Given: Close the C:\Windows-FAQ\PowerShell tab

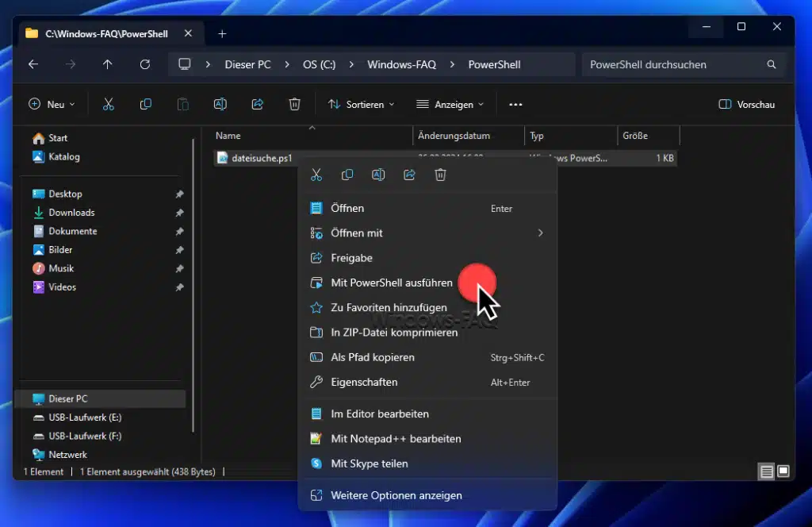Looking at the screenshot, I should 188,33.
